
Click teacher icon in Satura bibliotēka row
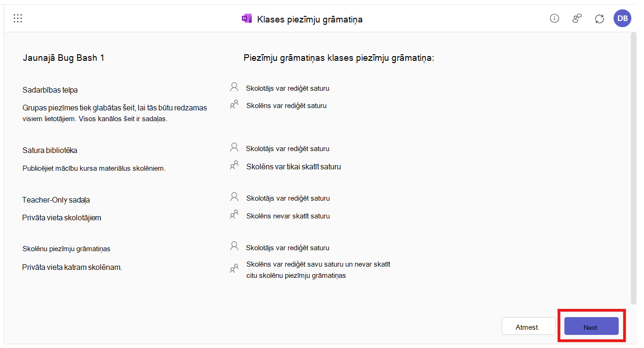click(234, 148)
